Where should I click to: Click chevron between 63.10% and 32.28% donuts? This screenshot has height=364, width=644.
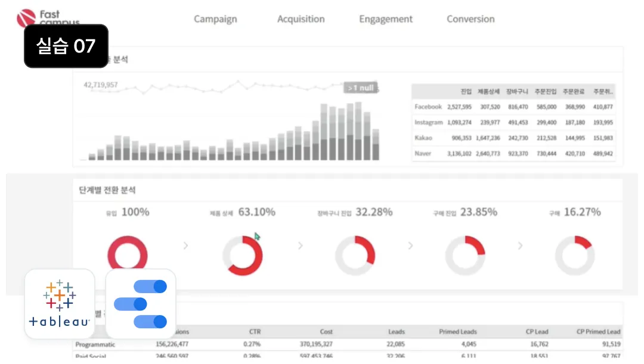tap(300, 245)
